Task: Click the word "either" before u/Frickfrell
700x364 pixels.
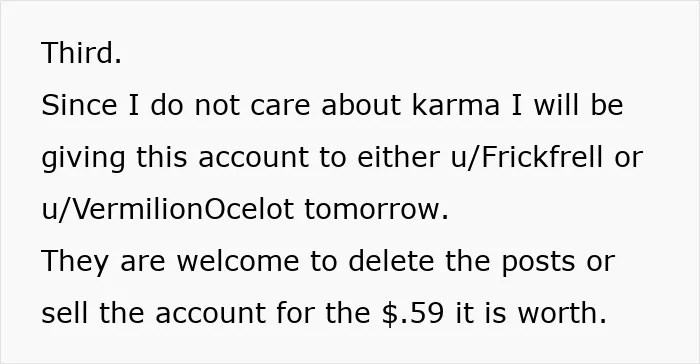Action: point(398,157)
